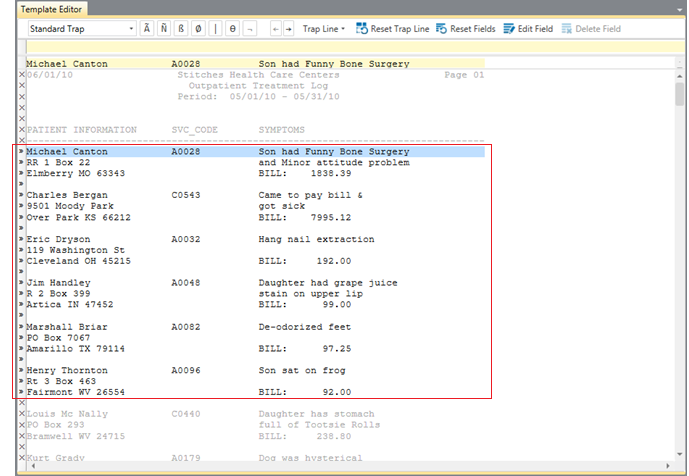Click the ß blank trap character button

[x=181, y=29]
